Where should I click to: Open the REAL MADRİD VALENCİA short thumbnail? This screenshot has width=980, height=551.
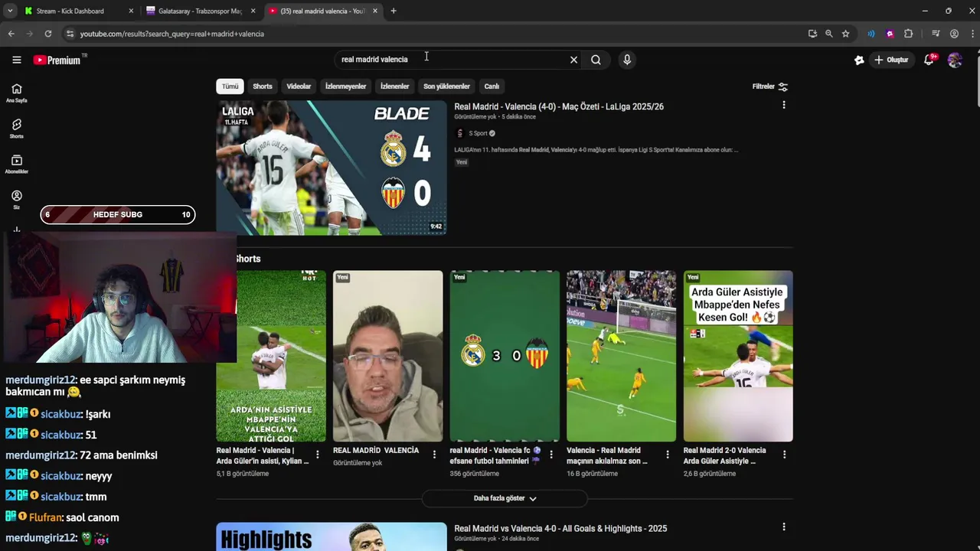387,356
